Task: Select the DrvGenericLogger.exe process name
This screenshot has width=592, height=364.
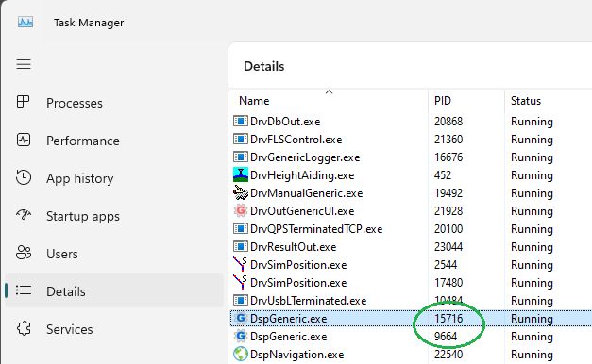Action: click(x=305, y=157)
